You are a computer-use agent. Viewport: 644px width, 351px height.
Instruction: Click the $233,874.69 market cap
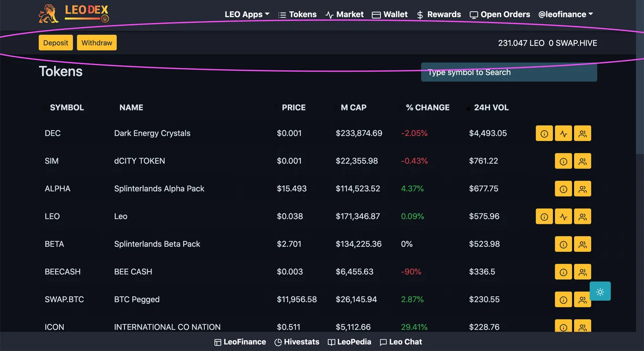click(359, 133)
